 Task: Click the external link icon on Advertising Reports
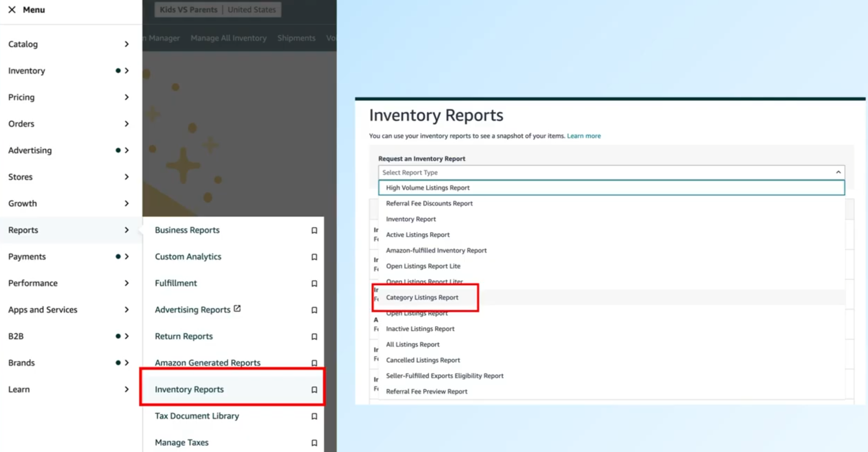coord(237,309)
